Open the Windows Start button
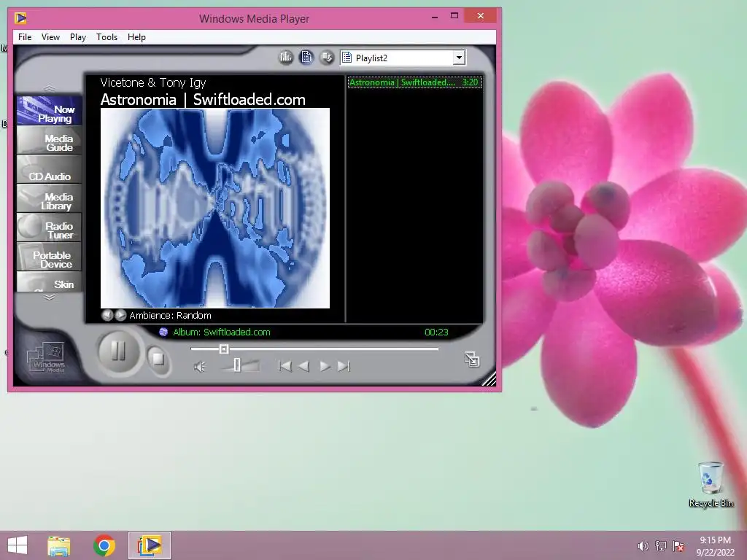Viewport: 747px width, 560px height. (x=18, y=545)
